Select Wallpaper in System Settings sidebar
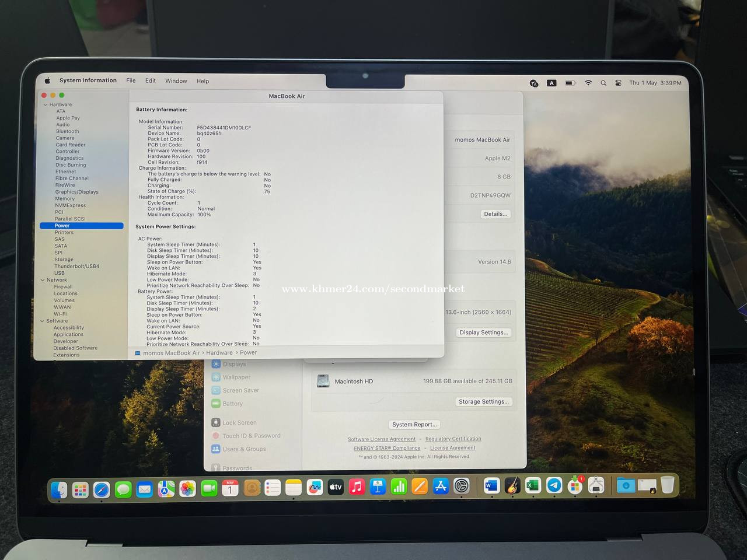 click(x=231, y=377)
